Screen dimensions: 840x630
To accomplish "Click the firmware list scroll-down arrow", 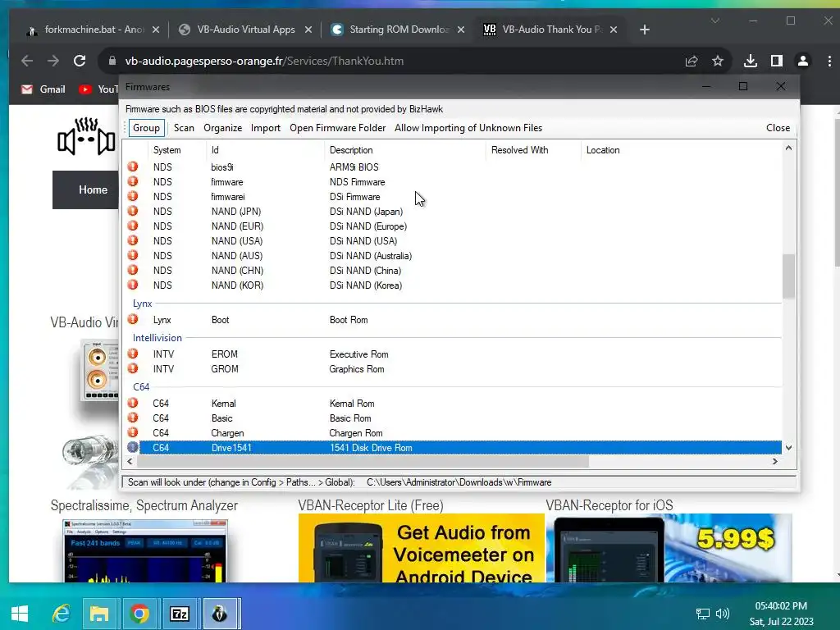I will (788, 447).
